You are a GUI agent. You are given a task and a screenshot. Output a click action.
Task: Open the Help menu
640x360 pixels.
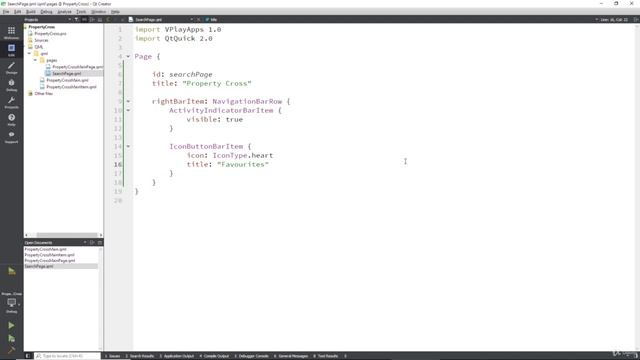115,12
